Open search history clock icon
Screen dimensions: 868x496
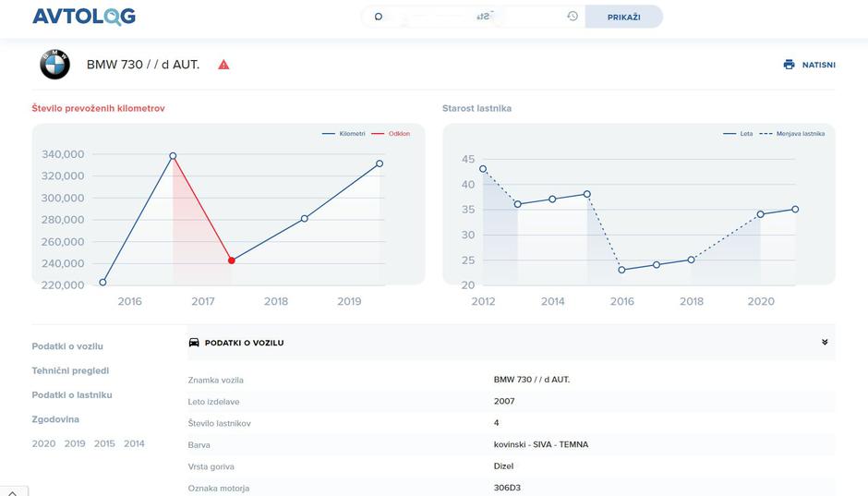coord(573,17)
